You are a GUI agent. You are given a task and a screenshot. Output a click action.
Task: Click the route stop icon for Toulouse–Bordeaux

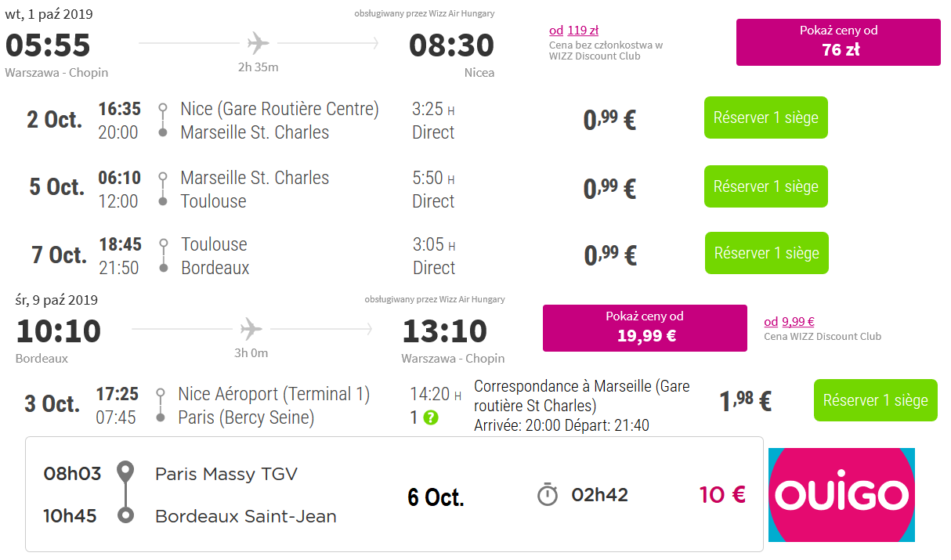coord(163,255)
